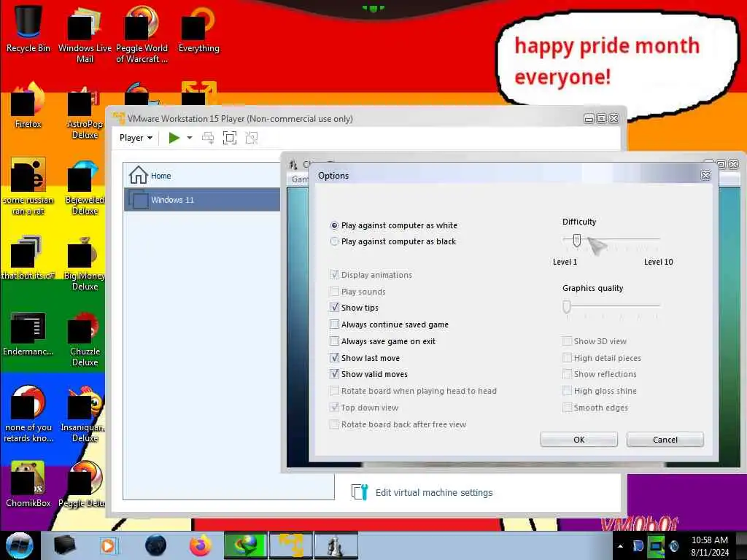747x560 pixels.
Task: Uncheck Show valid moves option
Action: [x=334, y=374]
